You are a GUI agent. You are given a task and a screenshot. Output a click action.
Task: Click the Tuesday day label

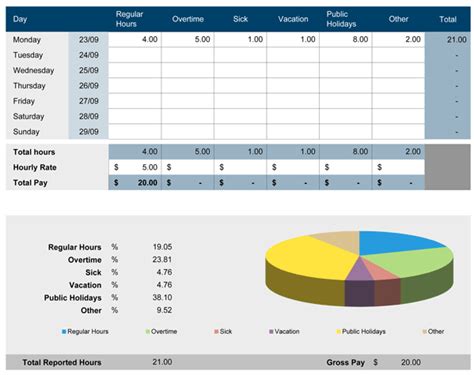click(28, 55)
